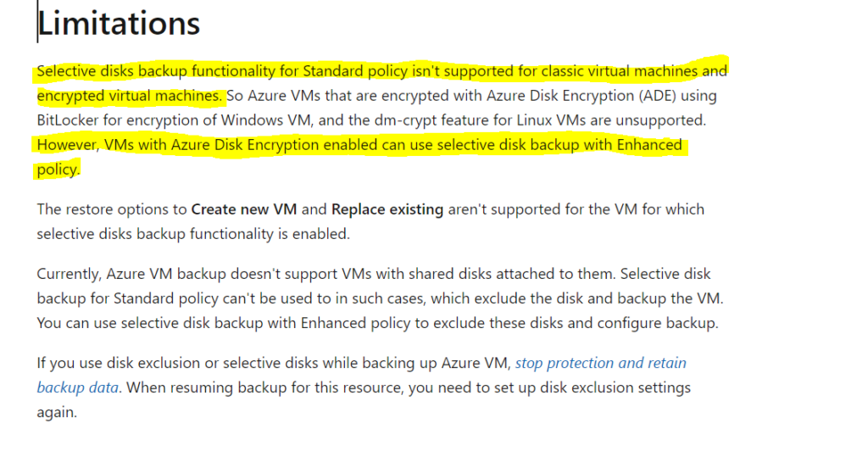Click the "dm-crypt" term
This screenshot has height=451, width=868.
tap(407, 120)
